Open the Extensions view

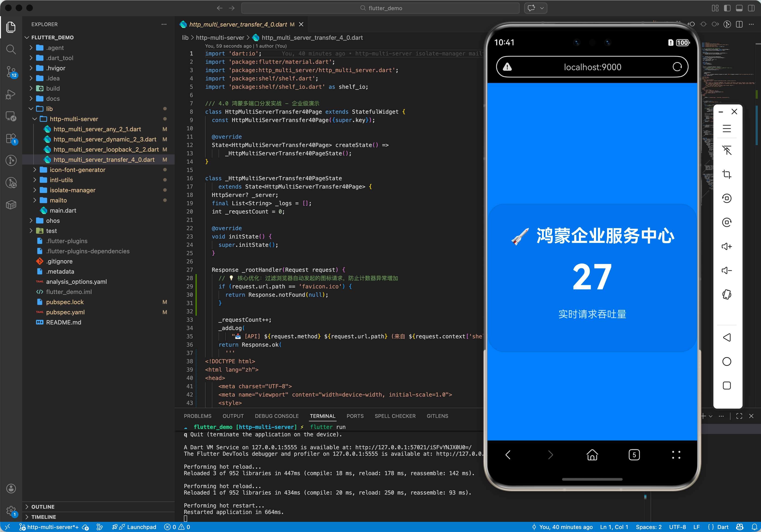point(11,138)
